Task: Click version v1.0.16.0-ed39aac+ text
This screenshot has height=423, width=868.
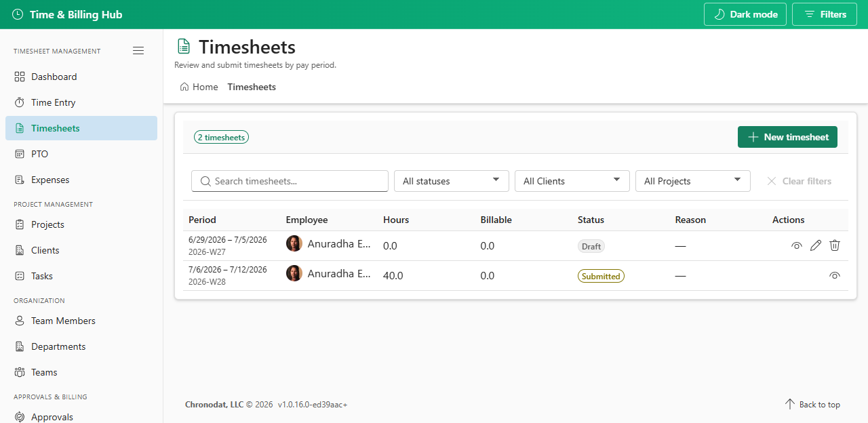Action: point(313,405)
